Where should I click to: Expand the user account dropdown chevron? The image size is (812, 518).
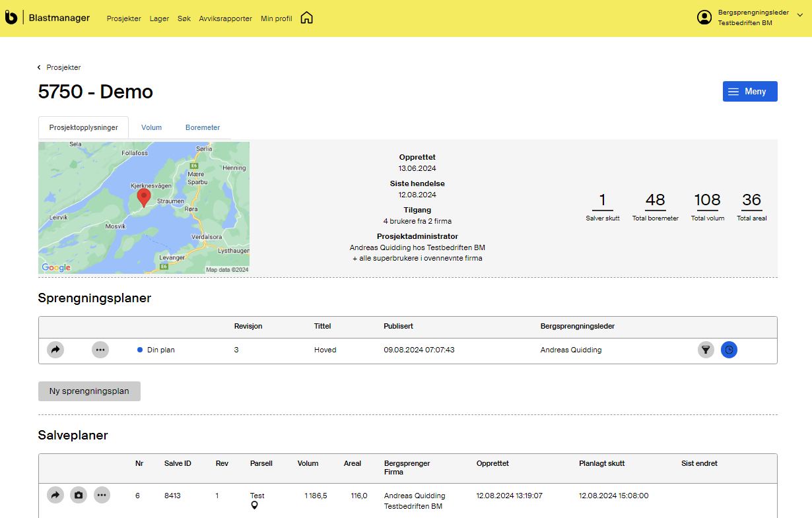(x=800, y=15)
